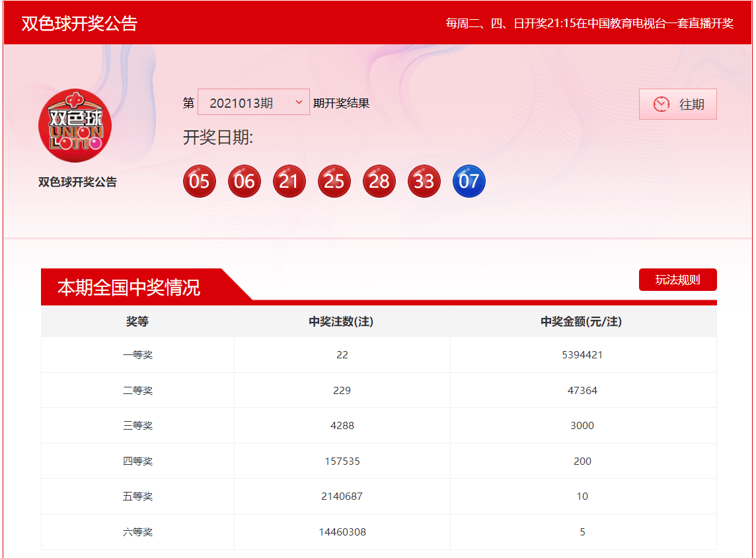756x558 pixels.
Task: Click red ball number 06
Action: [245, 181]
